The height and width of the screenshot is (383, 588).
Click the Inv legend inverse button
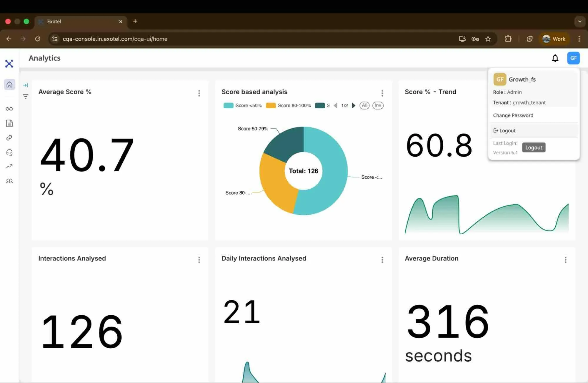click(378, 105)
